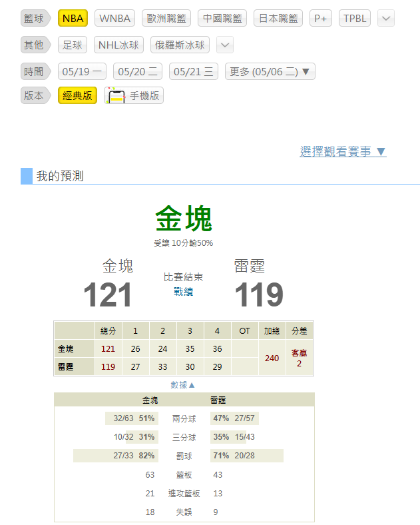
Task: Click the 27/33 82% free throw bar
Action: pyautogui.click(x=116, y=456)
